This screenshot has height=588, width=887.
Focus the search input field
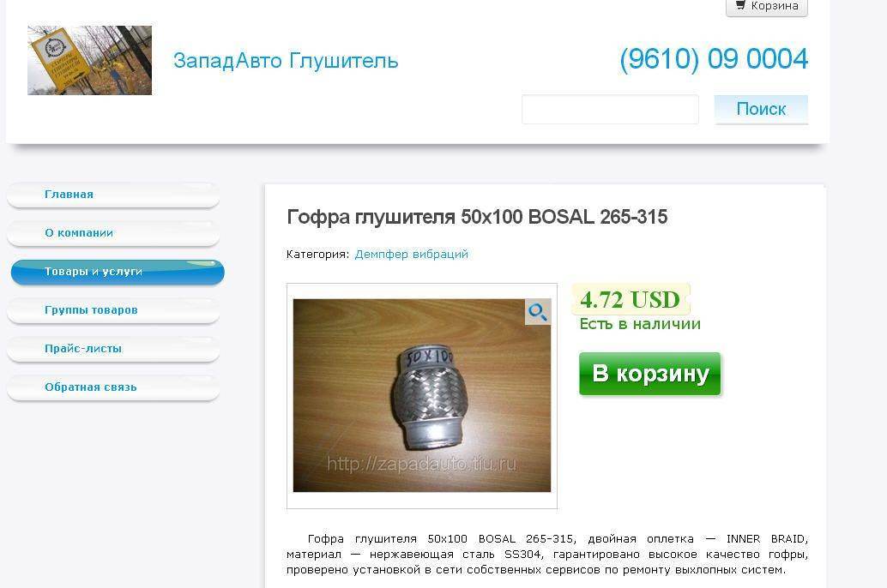[610, 109]
